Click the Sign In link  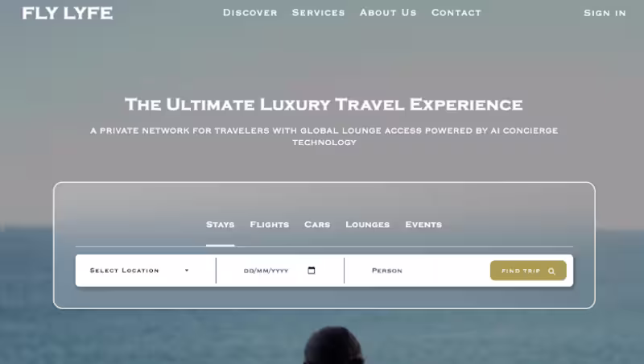(x=605, y=13)
